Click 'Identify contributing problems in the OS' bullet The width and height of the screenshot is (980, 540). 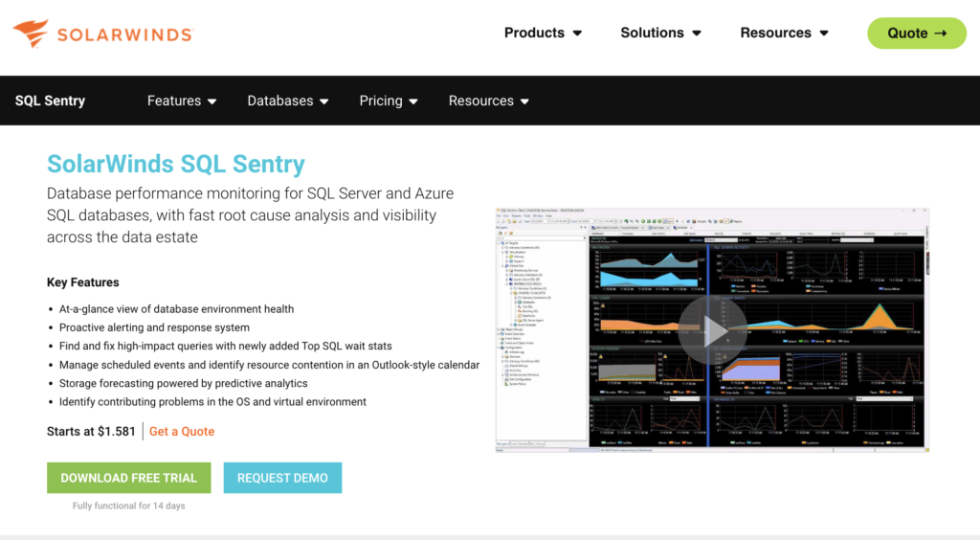212,402
